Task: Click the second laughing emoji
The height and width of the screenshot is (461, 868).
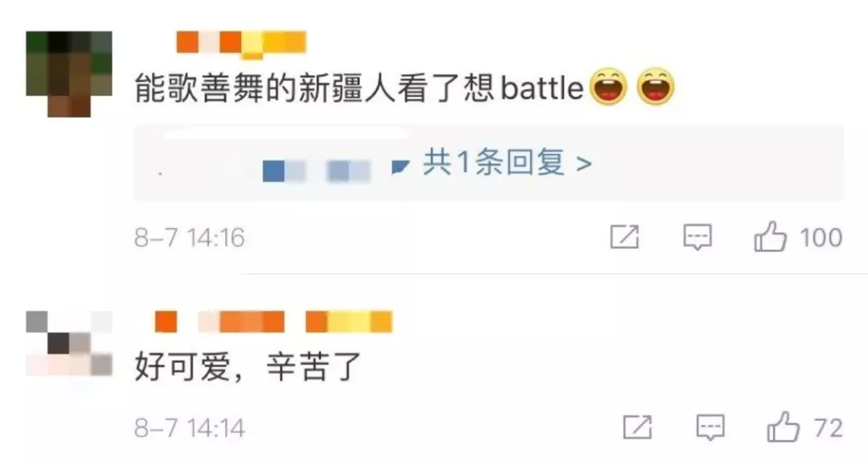Action: tap(656, 87)
